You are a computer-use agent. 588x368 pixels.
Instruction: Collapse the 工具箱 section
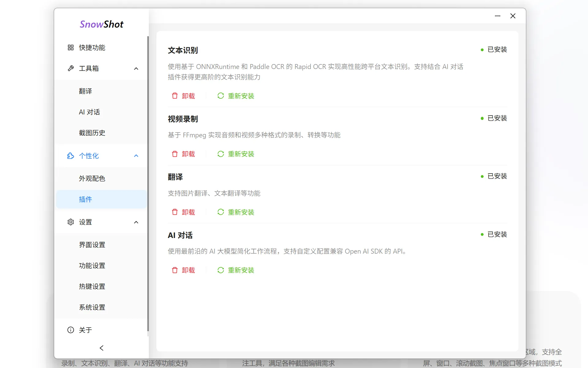(136, 68)
